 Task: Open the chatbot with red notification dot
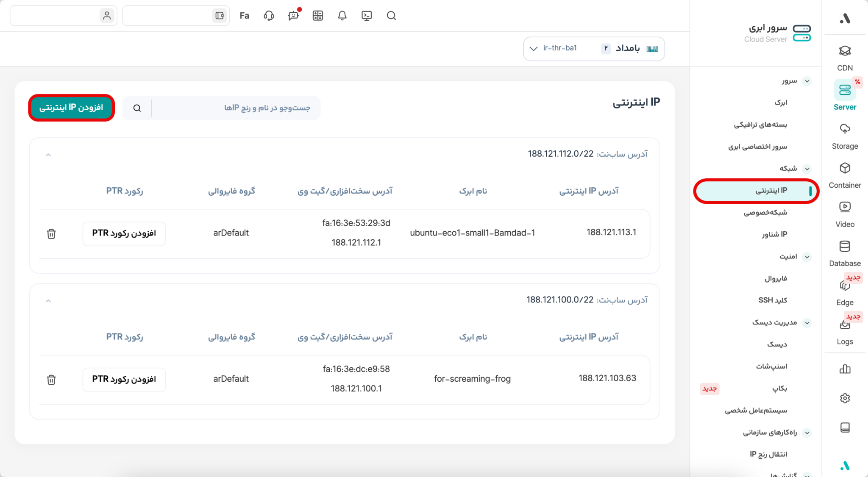(x=293, y=16)
